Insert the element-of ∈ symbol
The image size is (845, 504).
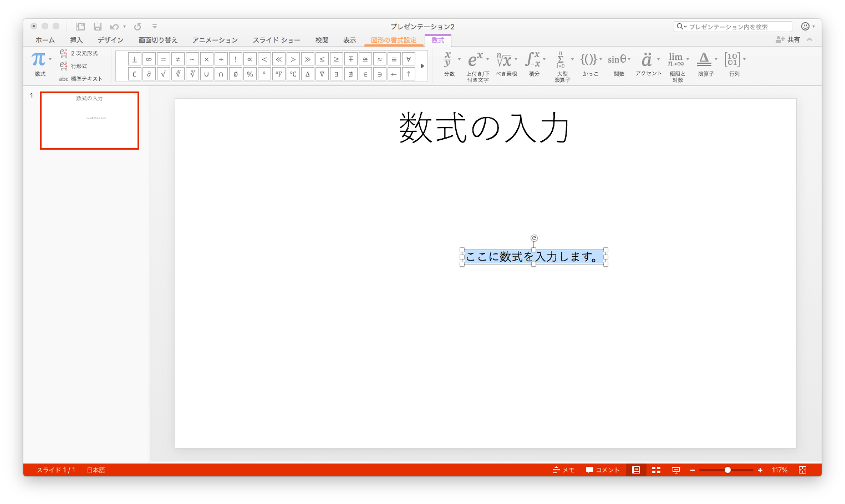point(365,74)
